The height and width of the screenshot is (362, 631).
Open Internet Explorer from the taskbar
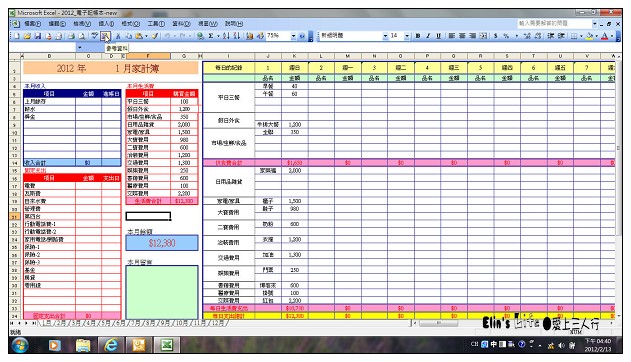(x=111, y=345)
